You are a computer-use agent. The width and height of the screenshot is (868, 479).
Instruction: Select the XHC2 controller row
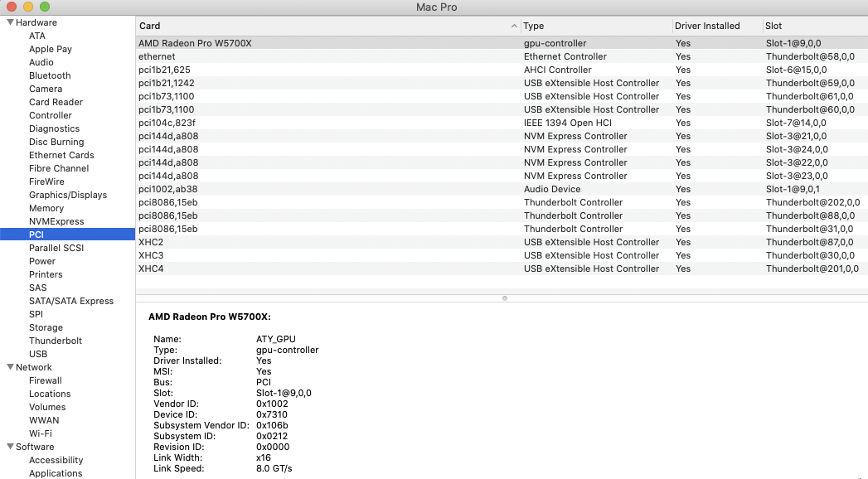pos(502,242)
